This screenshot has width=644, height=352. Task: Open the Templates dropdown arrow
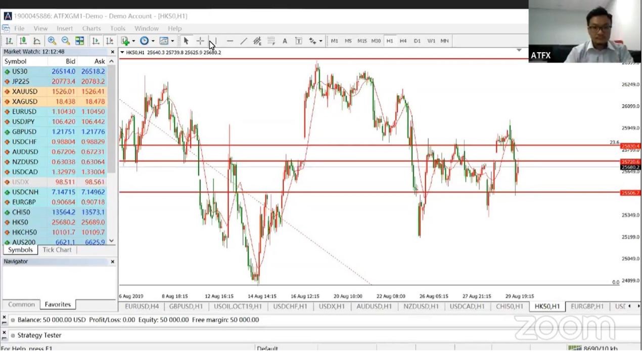pyautogui.click(x=172, y=41)
